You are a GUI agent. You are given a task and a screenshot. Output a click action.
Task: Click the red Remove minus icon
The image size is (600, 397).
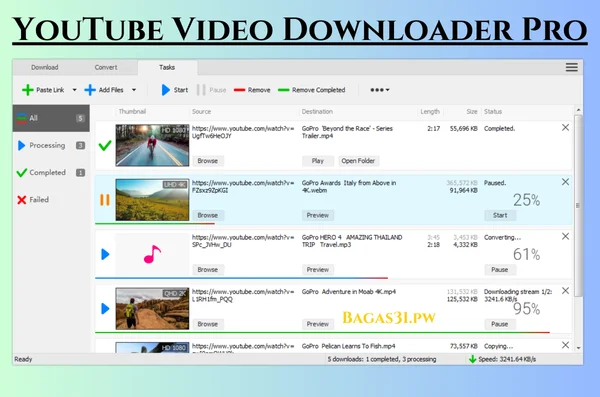(240, 90)
